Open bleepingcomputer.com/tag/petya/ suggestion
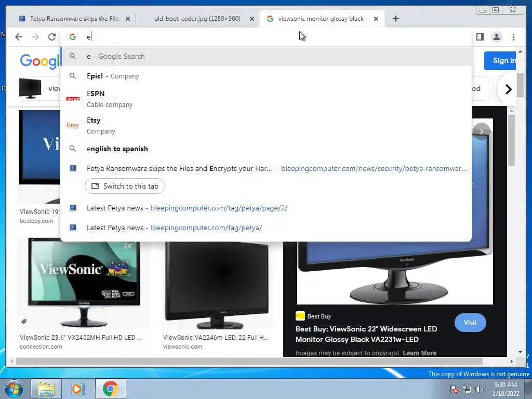The height and width of the screenshot is (399, 532). pyautogui.click(x=266, y=228)
